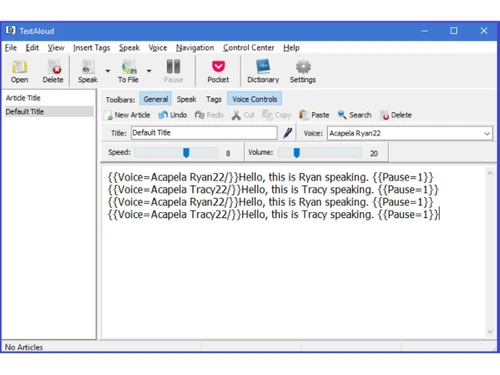The width and height of the screenshot is (500, 375).
Task: Minimize the TextAloud window
Action: pos(424,31)
